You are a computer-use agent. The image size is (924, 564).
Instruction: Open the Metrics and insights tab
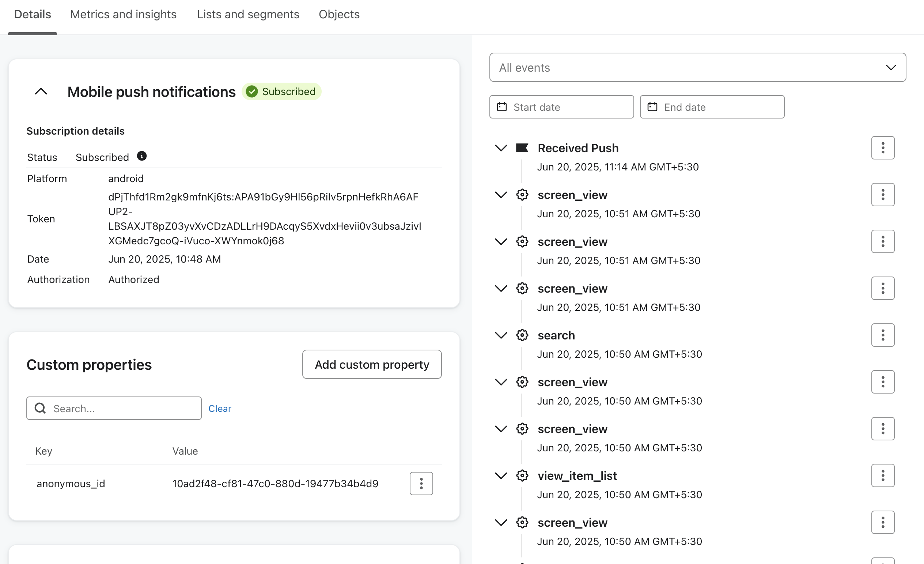(x=124, y=14)
